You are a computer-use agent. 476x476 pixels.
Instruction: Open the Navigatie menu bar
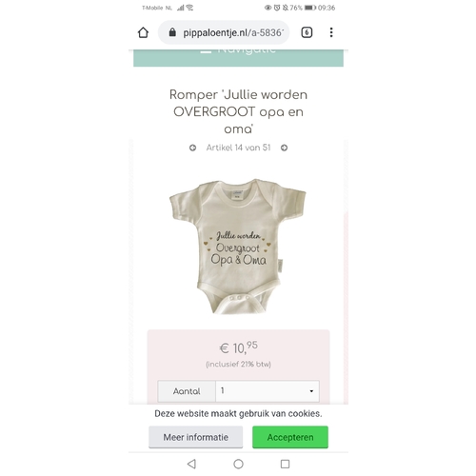click(x=238, y=58)
